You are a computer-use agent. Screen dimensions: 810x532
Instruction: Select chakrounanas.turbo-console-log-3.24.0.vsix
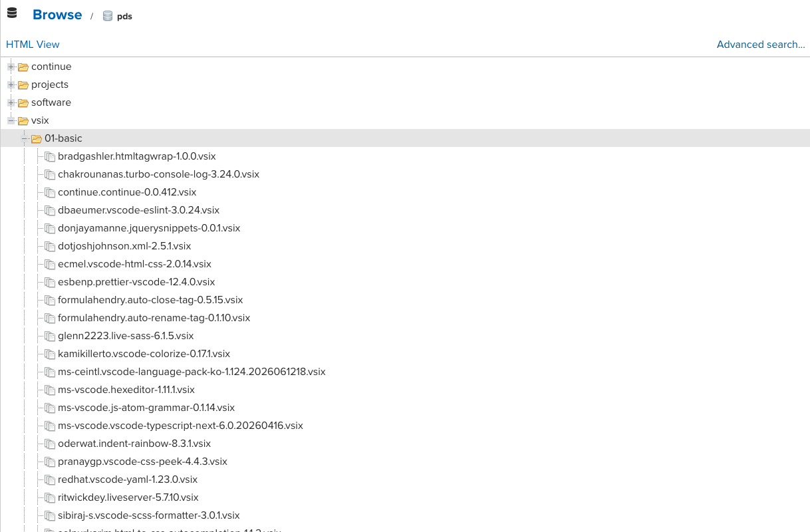(158, 174)
